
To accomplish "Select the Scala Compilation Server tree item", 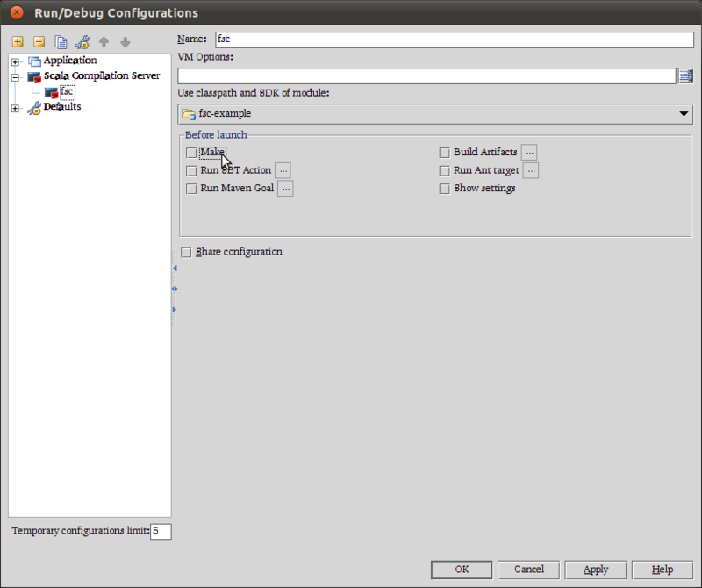I will pyautogui.click(x=102, y=76).
